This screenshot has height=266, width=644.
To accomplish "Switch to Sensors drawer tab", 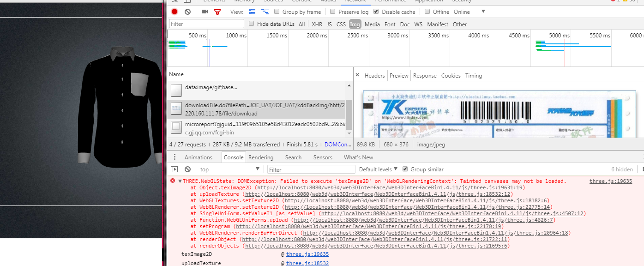I will tap(323, 157).
